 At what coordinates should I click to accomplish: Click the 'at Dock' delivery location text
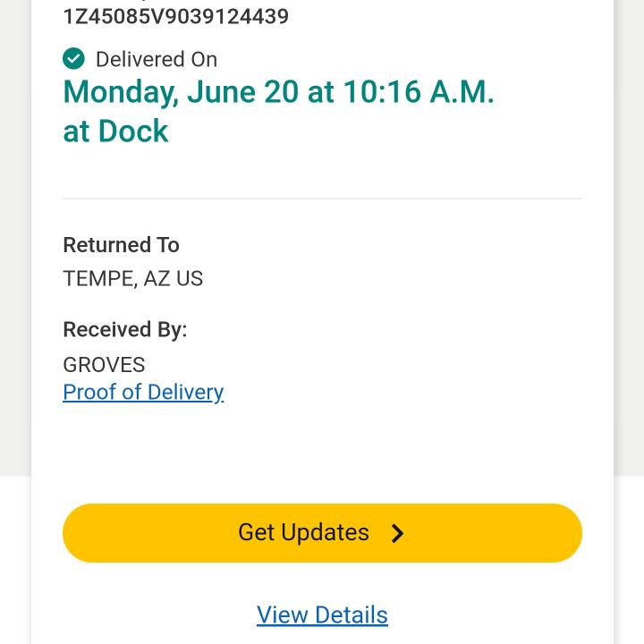click(x=115, y=131)
